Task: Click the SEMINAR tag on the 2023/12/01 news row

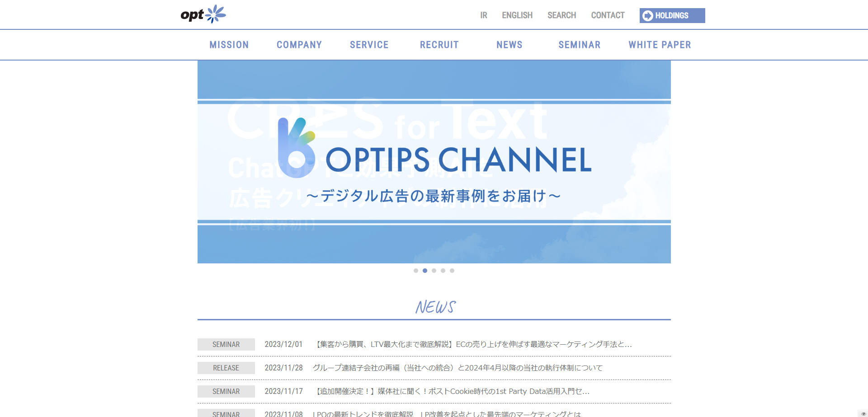Action: click(226, 344)
